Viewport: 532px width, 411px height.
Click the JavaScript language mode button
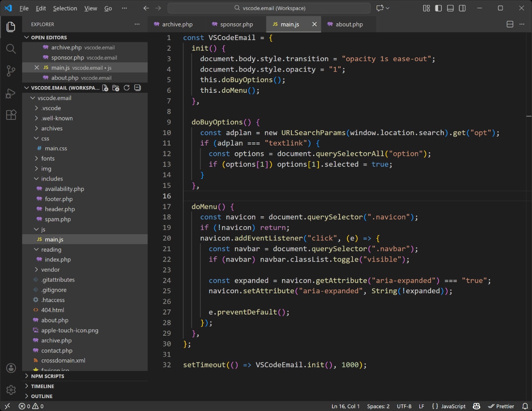(449, 406)
